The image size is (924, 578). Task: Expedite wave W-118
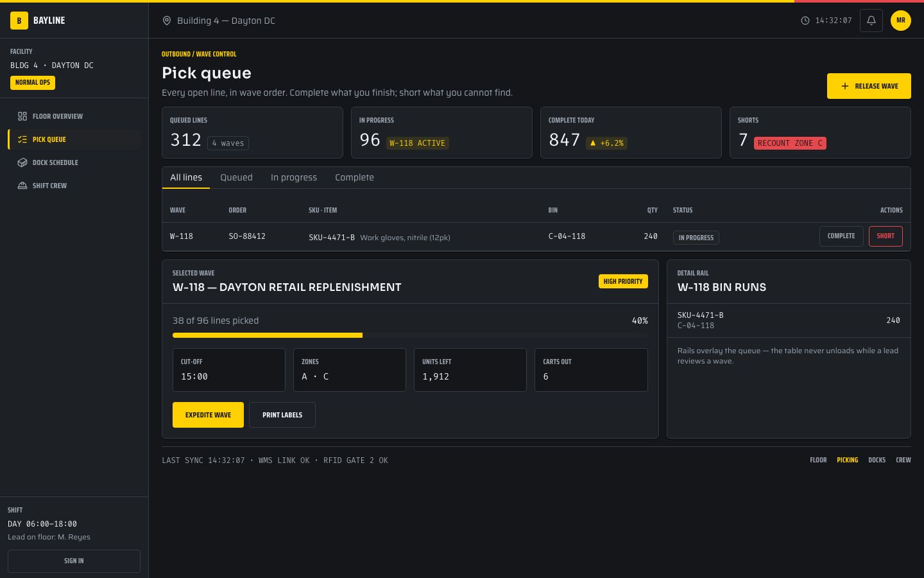(x=208, y=415)
